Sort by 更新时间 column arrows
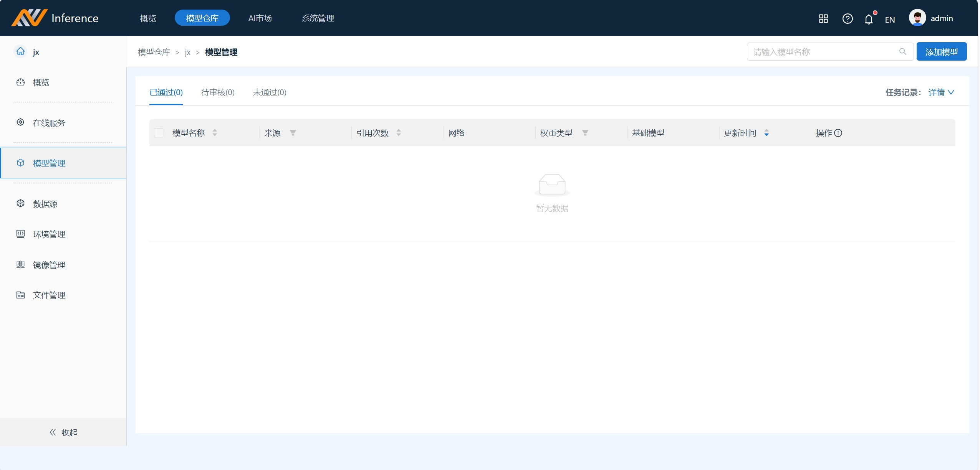Screen dimensions: 980x470 (x=766, y=133)
